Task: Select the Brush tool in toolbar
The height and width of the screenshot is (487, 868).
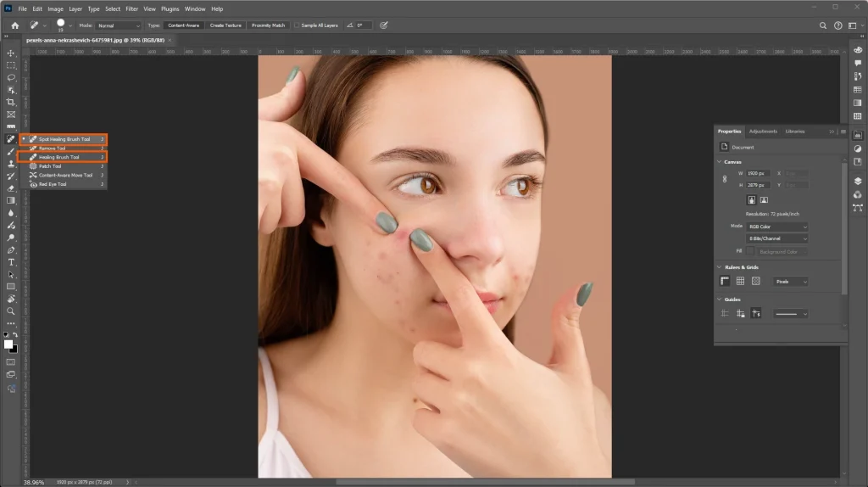Action: (x=10, y=151)
